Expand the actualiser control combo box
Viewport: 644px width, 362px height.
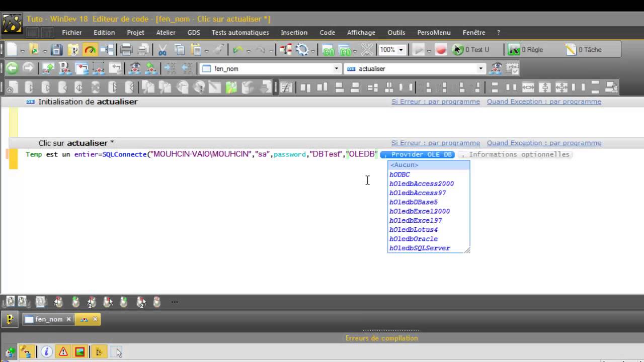coord(481,68)
